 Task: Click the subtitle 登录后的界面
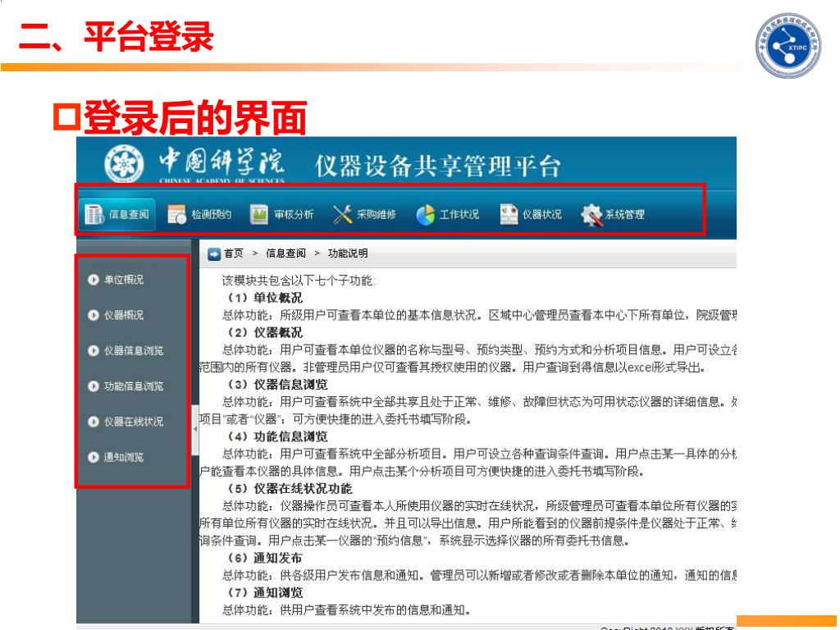[195, 117]
